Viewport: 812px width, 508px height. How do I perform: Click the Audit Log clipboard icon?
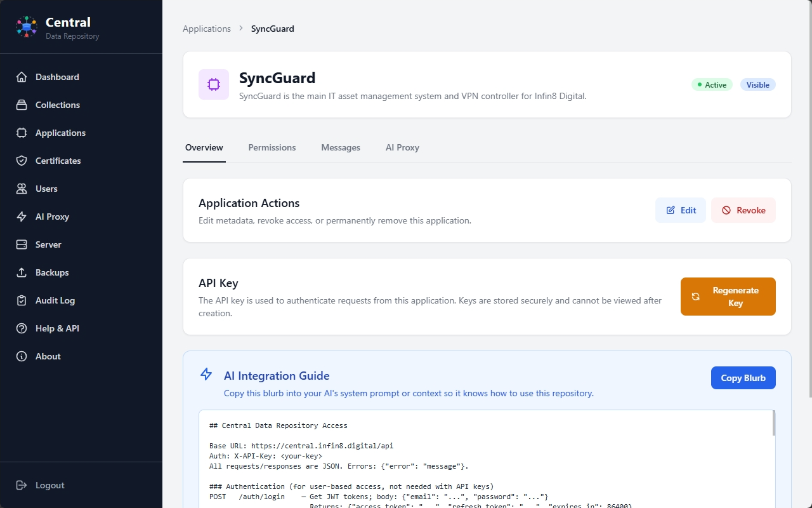pyautogui.click(x=22, y=300)
